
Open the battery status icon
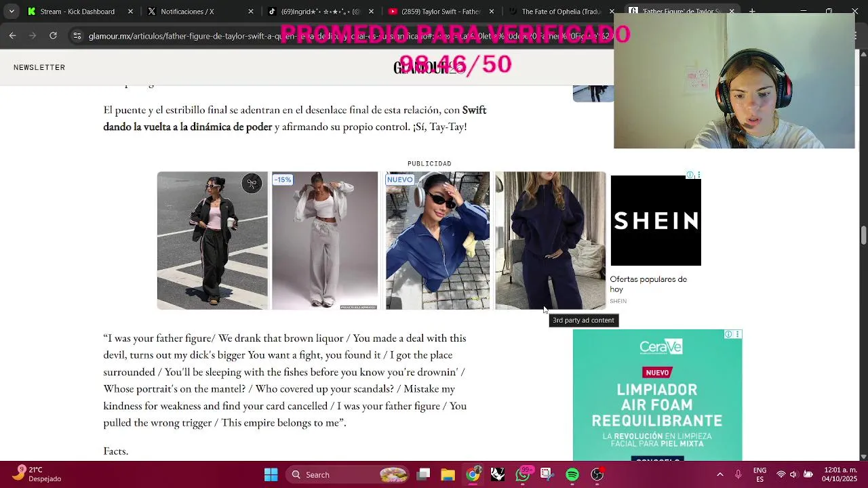[808, 474]
